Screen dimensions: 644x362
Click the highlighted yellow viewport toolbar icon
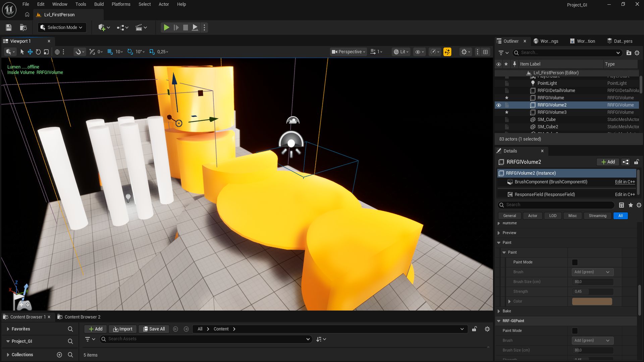tap(447, 52)
